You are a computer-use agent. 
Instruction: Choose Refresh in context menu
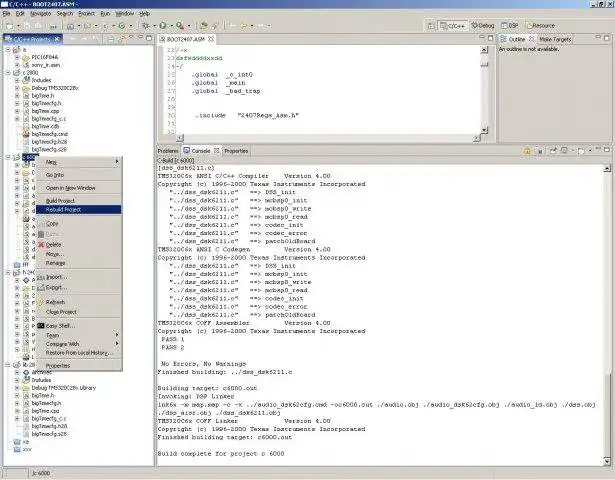(x=78, y=302)
